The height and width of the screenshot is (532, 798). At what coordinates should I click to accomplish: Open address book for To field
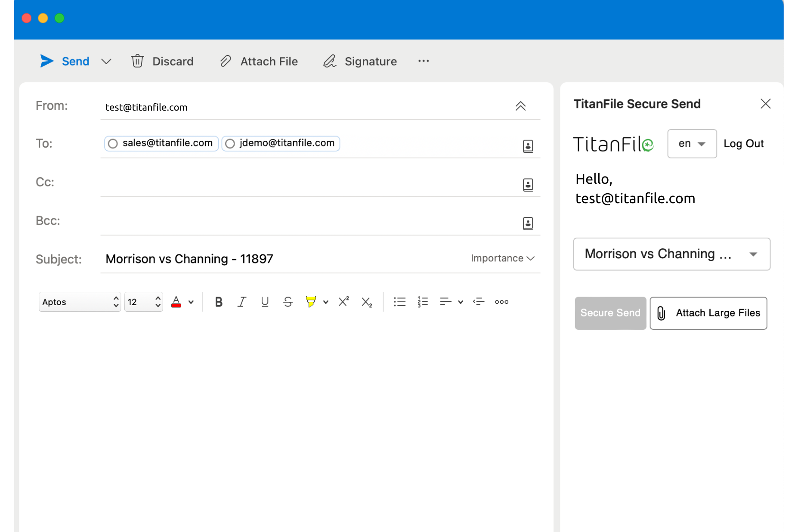click(x=528, y=146)
